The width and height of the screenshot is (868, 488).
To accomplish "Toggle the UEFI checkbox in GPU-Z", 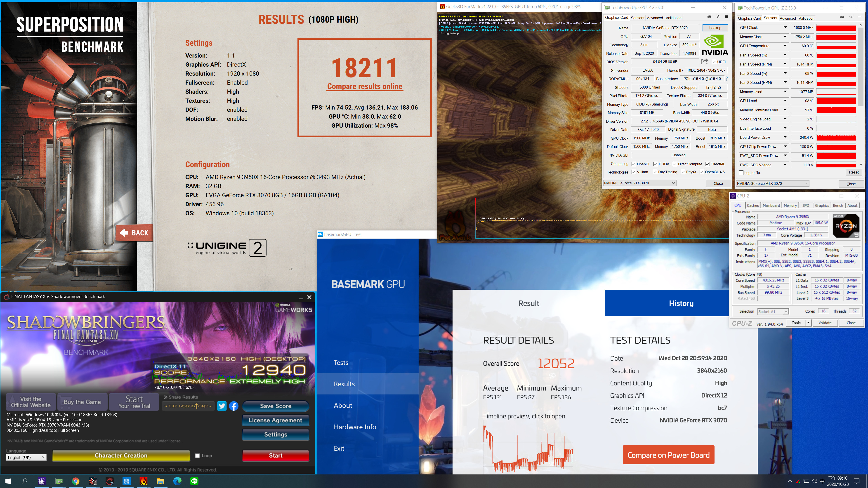I will (x=714, y=62).
